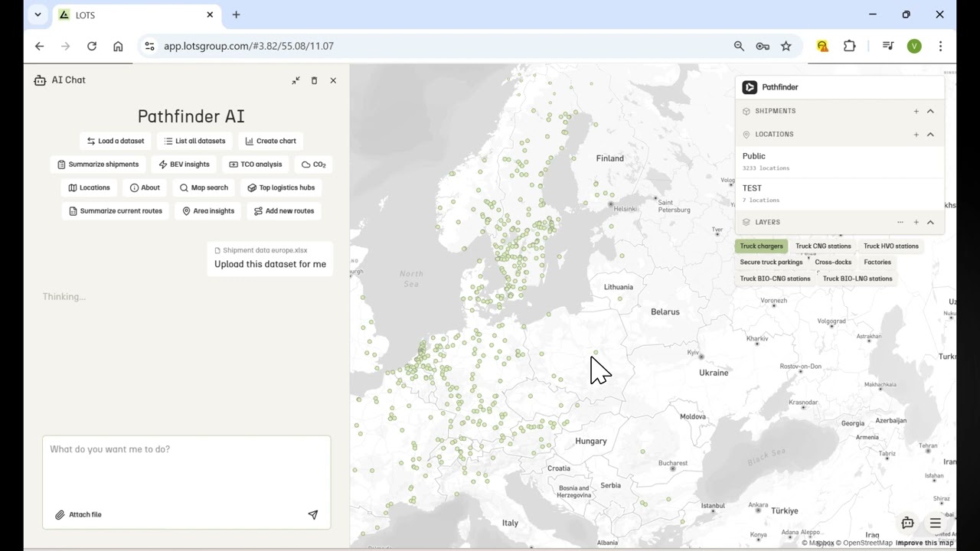This screenshot has height=551, width=980.
Task: Collapse the Layers section
Action: pyautogui.click(x=930, y=223)
